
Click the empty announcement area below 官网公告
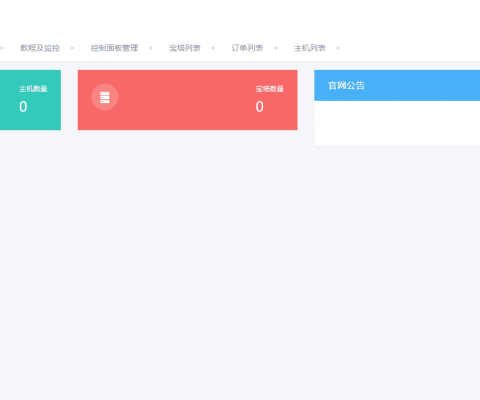[x=397, y=123]
